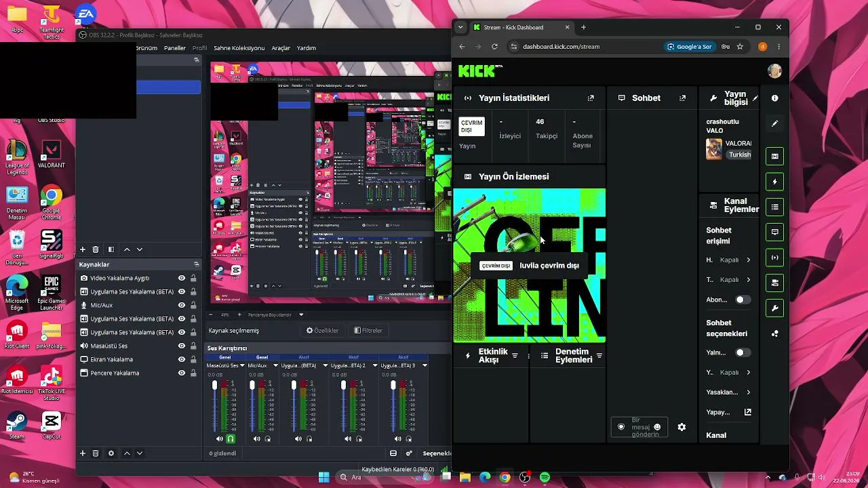
Task: Pop out the Sohbet chat panel in Kick
Action: [682, 98]
